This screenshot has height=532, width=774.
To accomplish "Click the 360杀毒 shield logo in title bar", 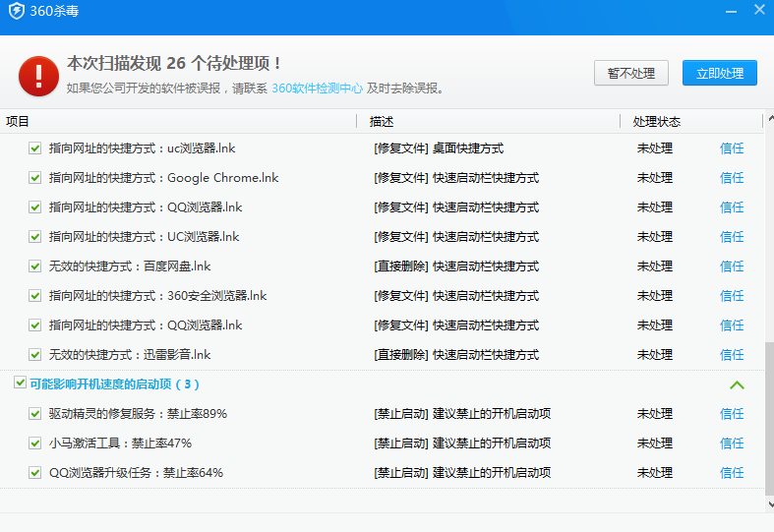I will [x=16, y=11].
